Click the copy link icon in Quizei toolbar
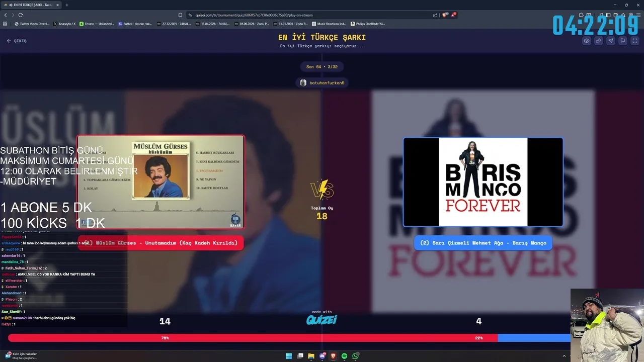Viewport: 644px width, 362px height. pyautogui.click(x=599, y=41)
